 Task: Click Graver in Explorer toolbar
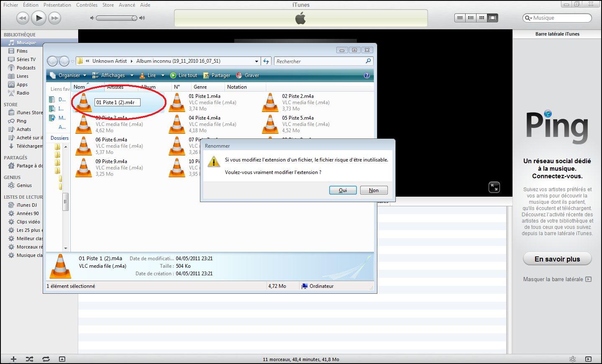(x=248, y=75)
